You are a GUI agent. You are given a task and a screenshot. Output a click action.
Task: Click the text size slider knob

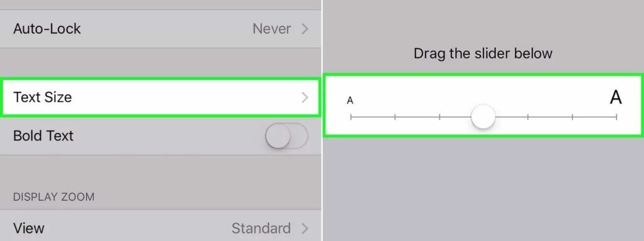tap(483, 117)
